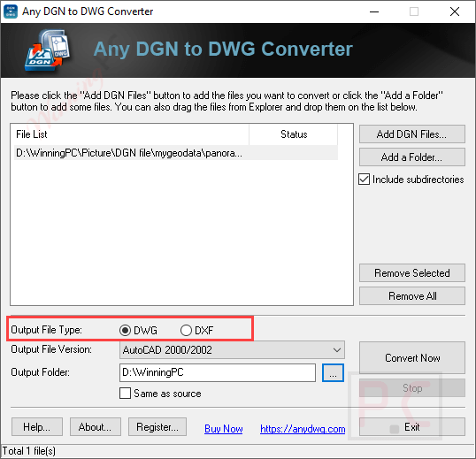
Task: Click the Output Folder path field
Action: pyautogui.click(x=218, y=372)
